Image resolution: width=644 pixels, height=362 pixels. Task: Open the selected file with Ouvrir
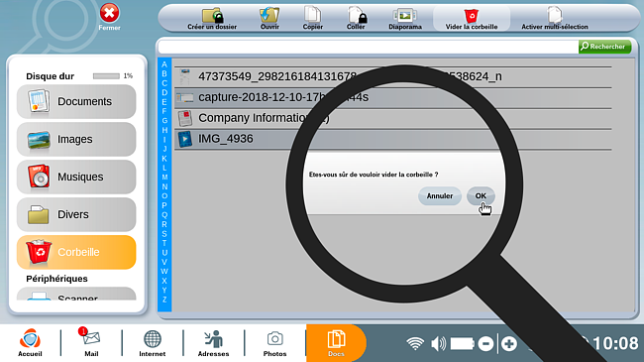pos(269,19)
